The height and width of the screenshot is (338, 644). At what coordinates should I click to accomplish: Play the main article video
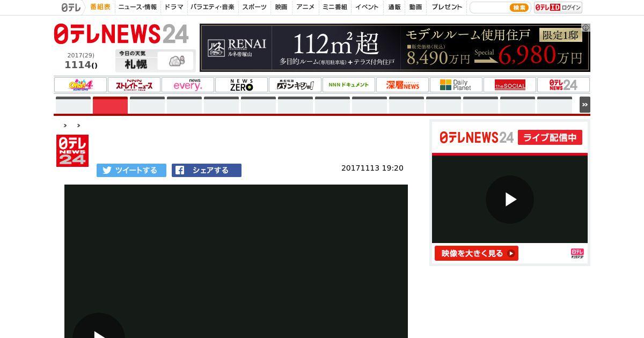[x=99, y=333]
